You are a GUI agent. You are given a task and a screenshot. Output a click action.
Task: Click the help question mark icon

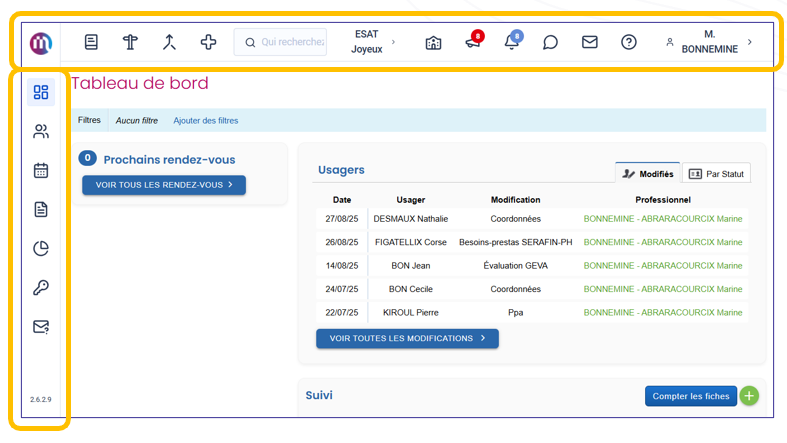(629, 43)
